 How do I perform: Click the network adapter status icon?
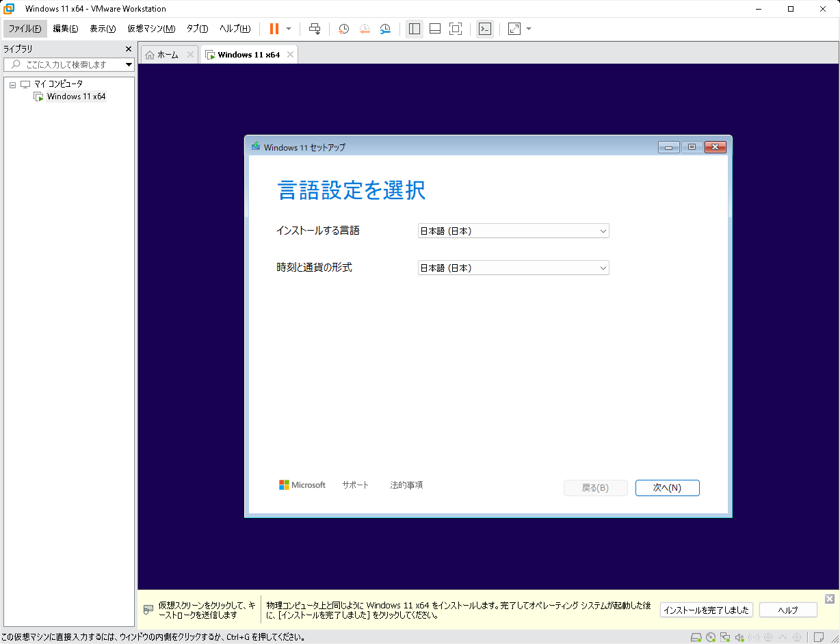725,637
